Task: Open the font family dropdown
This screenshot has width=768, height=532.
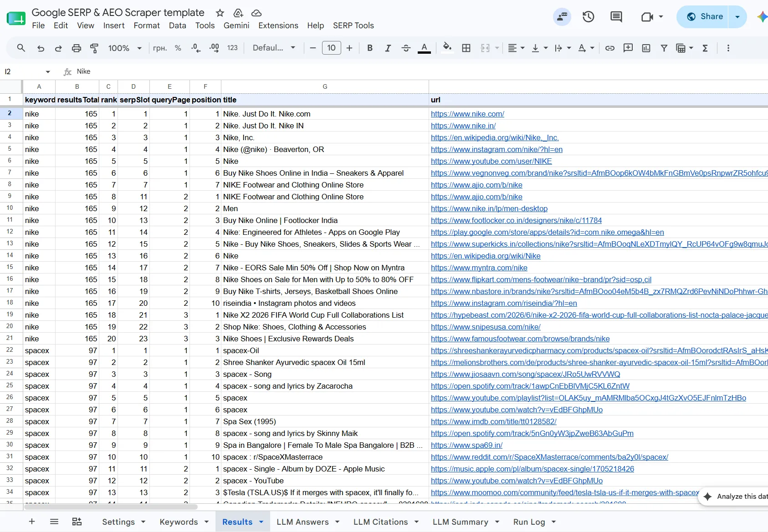Action: 274,48
